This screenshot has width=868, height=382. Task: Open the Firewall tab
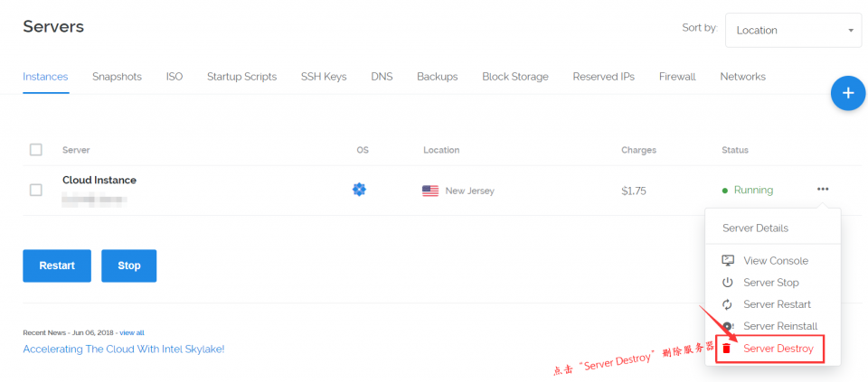point(677,77)
